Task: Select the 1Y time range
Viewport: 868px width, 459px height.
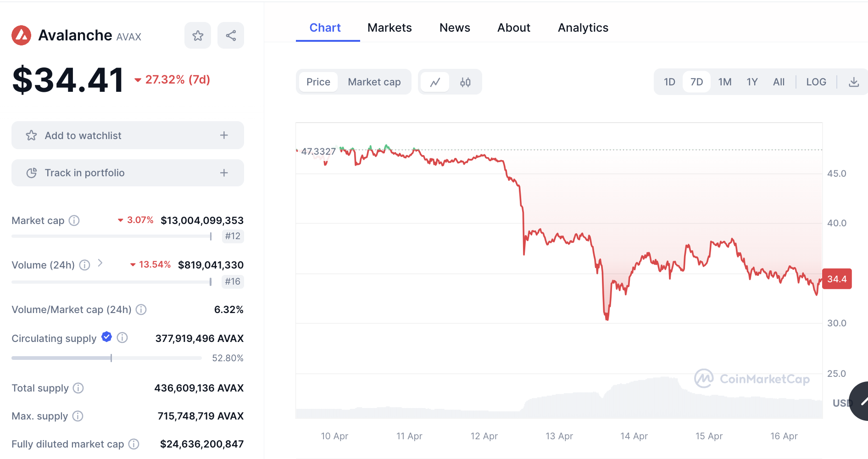Action: 751,82
